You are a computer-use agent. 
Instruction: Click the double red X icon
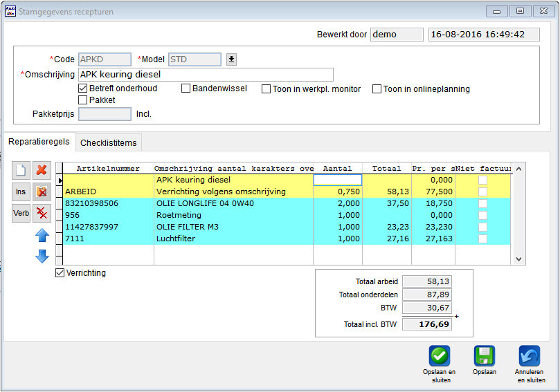tap(42, 214)
